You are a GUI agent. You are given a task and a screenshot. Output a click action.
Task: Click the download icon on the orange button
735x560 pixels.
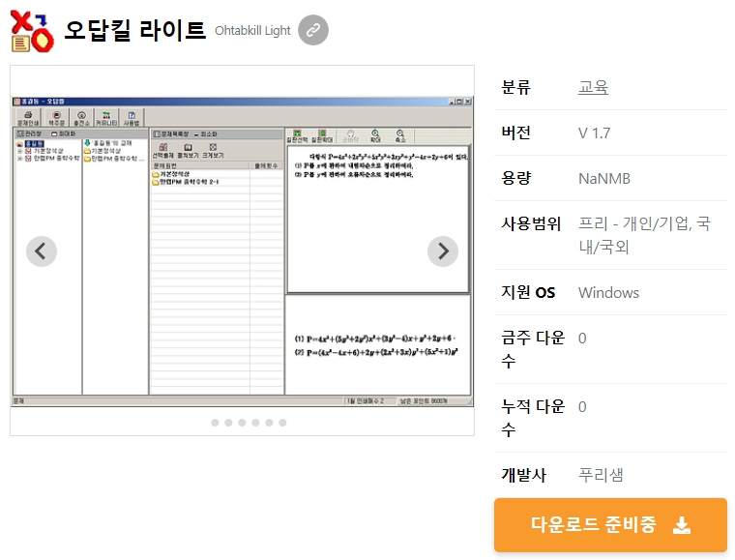tap(682, 525)
